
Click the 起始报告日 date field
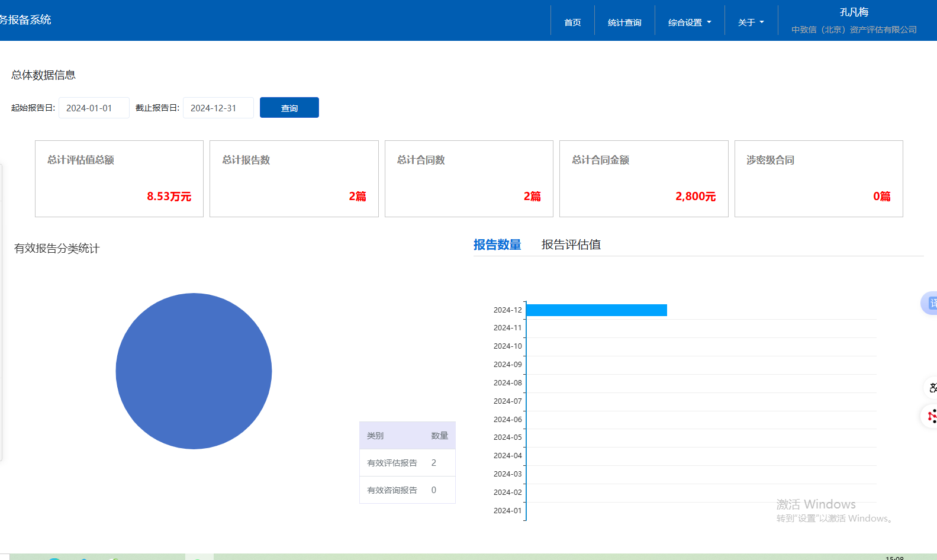[x=94, y=108]
